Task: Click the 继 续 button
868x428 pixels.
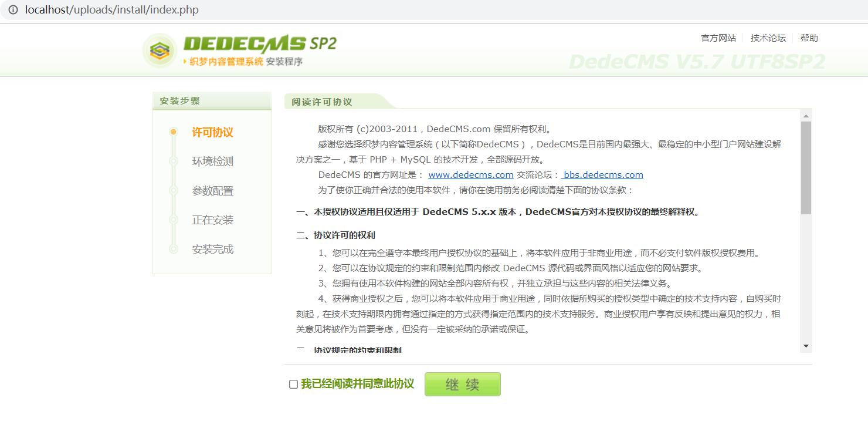Action: point(462,384)
